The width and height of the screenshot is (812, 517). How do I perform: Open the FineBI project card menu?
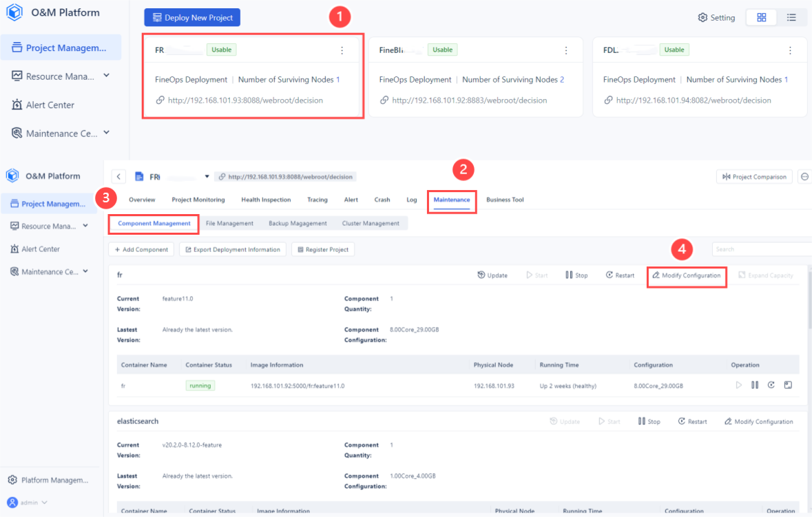click(566, 50)
